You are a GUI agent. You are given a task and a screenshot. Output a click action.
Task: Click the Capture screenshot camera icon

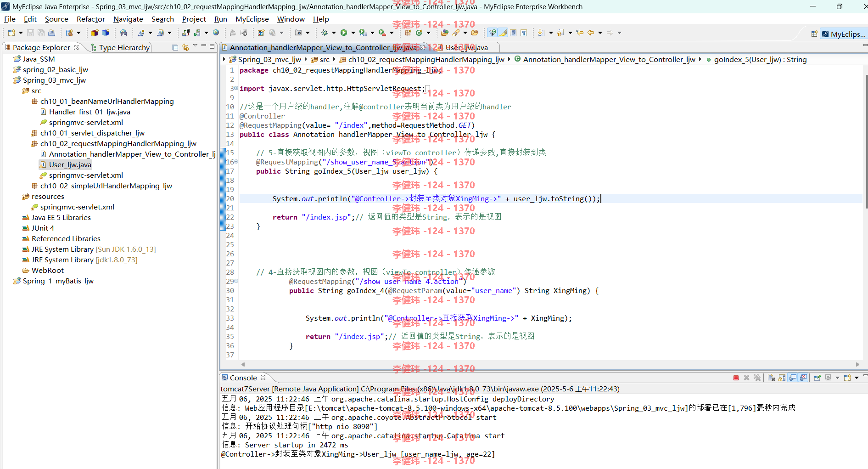pyautogui.click(x=298, y=33)
